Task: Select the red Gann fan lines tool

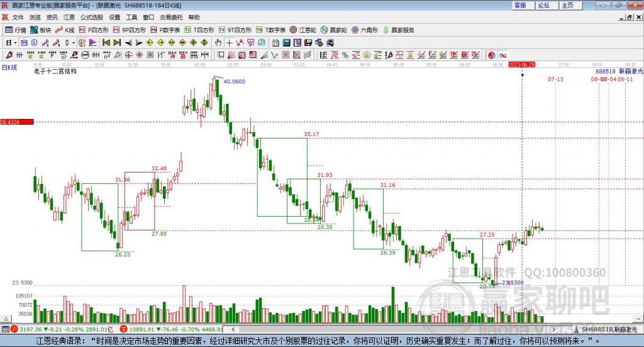Action: 231,55
